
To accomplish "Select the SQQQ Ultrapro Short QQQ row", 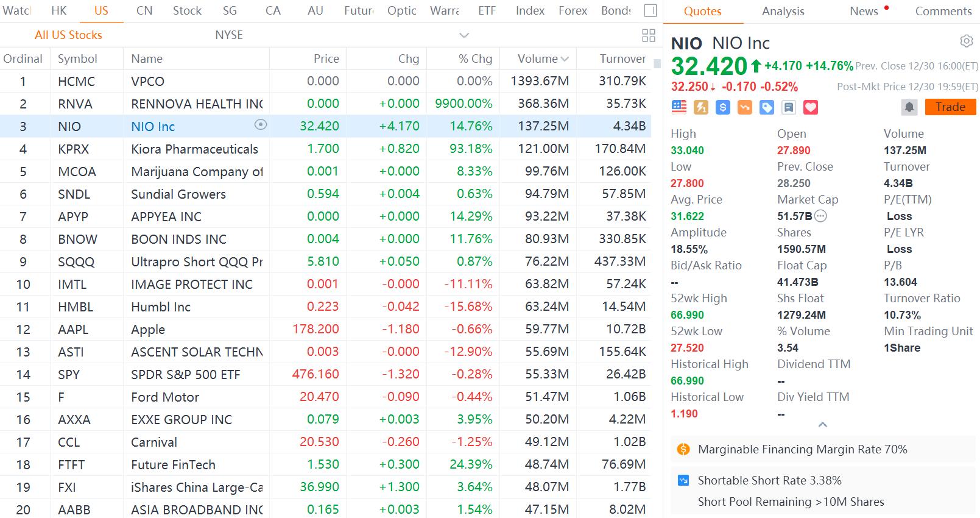I will [325, 261].
